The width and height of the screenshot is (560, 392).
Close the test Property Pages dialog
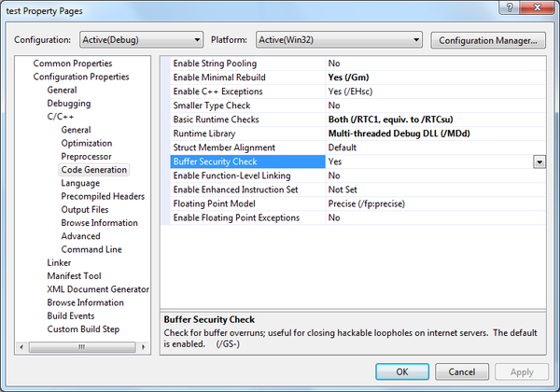(538, 7)
